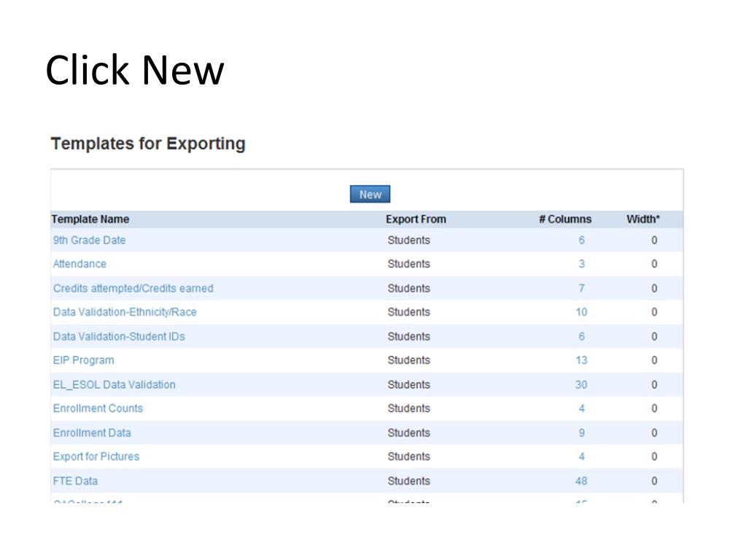Open Data Validation-Student IDs template

[x=119, y=336]
